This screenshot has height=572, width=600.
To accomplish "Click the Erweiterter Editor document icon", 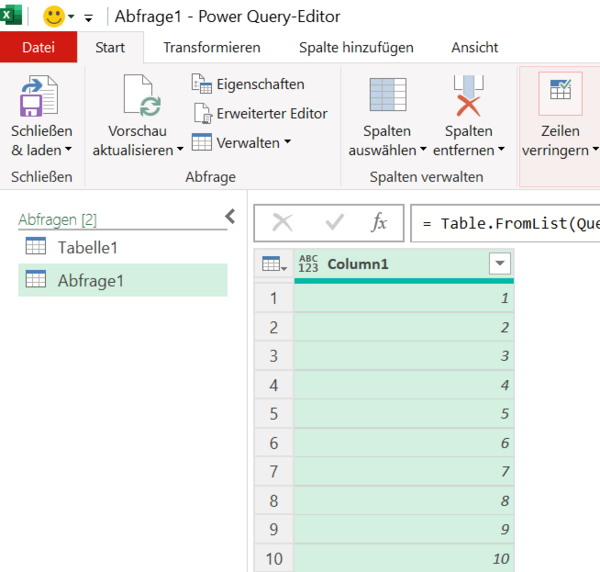I will click(x=202, y=113).
